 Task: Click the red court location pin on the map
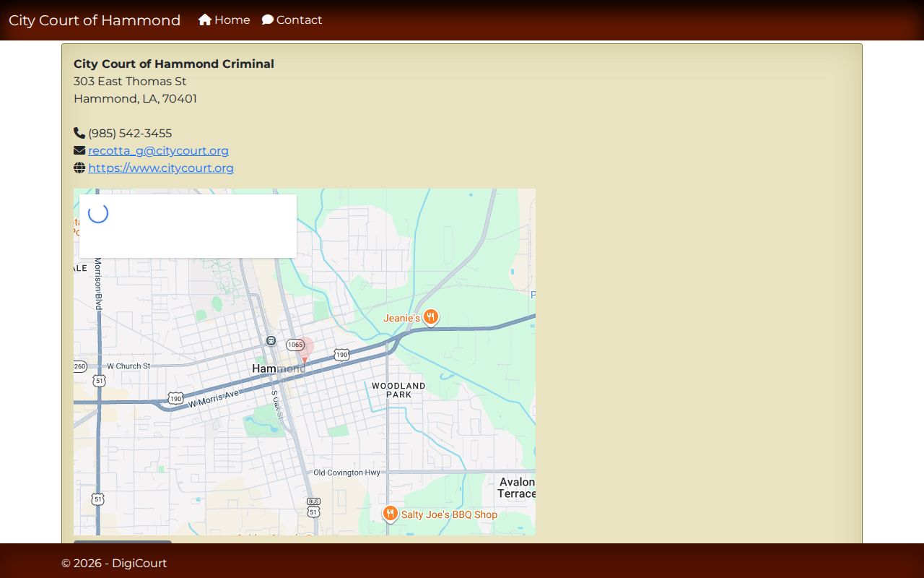[x=305, y=350]
